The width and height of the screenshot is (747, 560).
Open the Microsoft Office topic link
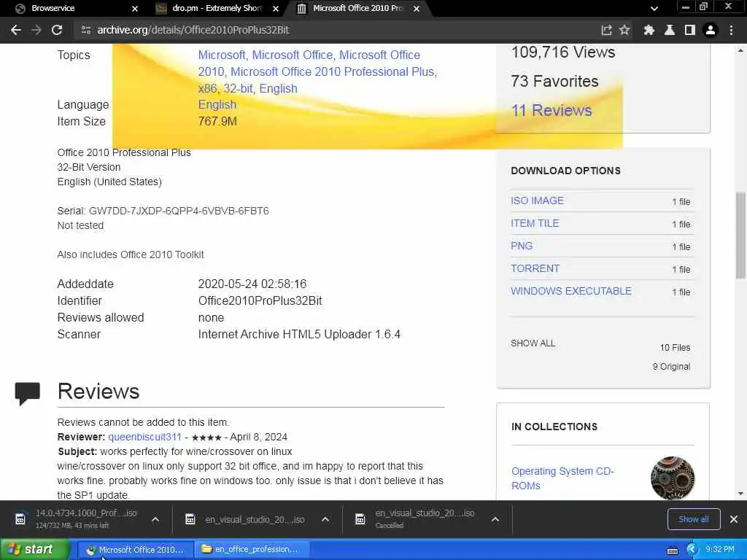(x=292, y=55)
